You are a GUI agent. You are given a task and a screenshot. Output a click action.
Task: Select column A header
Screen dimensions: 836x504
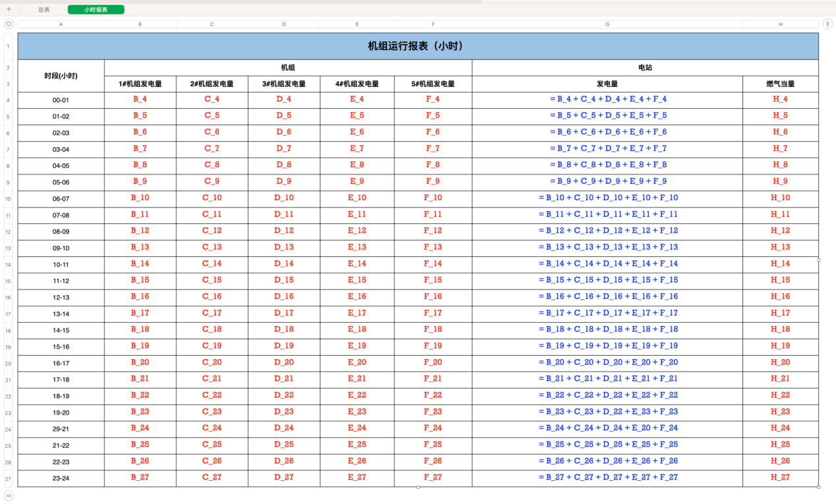pyautogui.click(x=61, y=24)
